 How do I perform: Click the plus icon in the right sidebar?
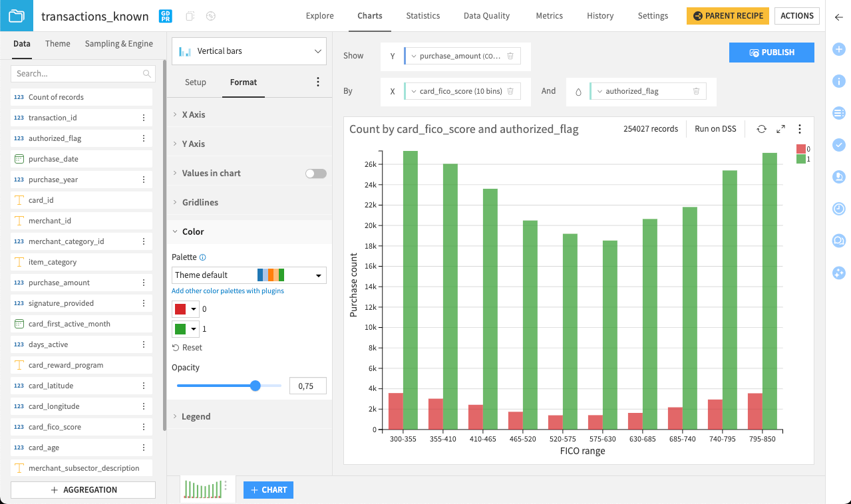tap(838, 49)
